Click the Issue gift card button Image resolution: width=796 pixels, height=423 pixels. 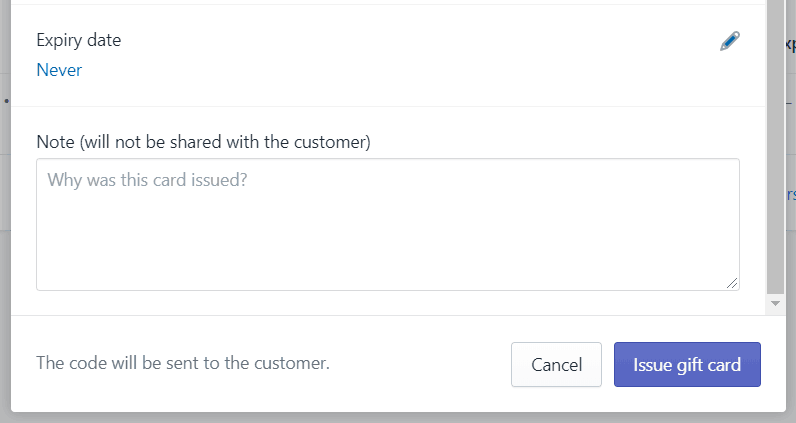click(687, 365)
